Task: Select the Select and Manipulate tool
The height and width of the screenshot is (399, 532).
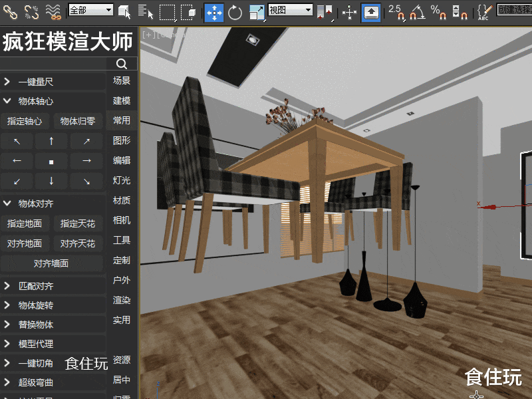Action: (x=348, y=11)
